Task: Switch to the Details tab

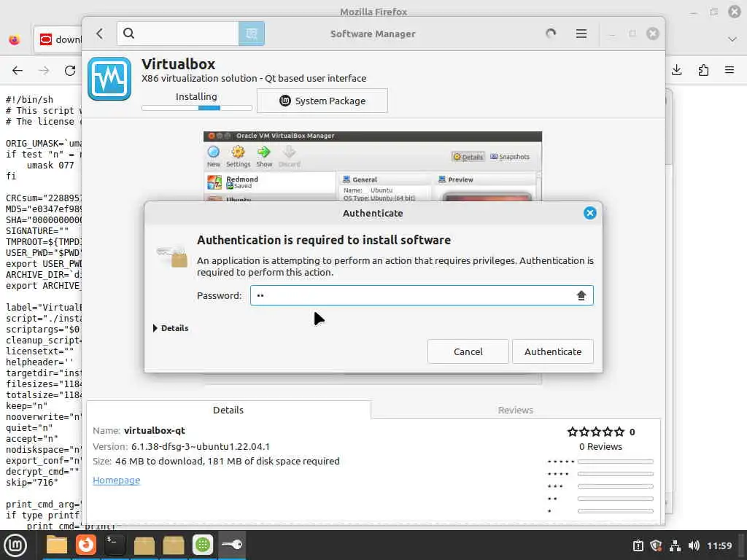Action: coord(228,410)
